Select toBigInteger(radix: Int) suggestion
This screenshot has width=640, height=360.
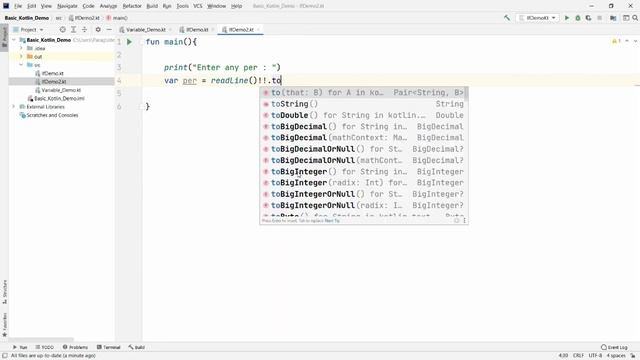point(364,183)
